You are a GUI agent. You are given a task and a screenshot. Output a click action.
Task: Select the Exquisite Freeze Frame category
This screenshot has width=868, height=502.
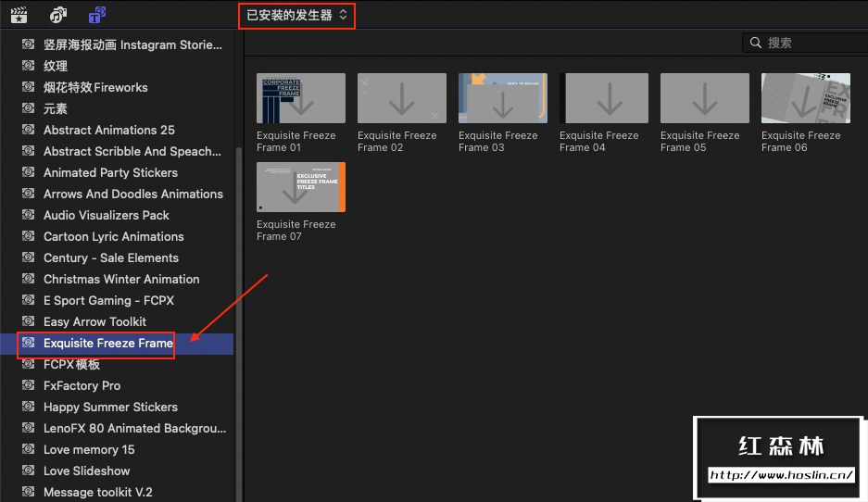pos(117,343)
